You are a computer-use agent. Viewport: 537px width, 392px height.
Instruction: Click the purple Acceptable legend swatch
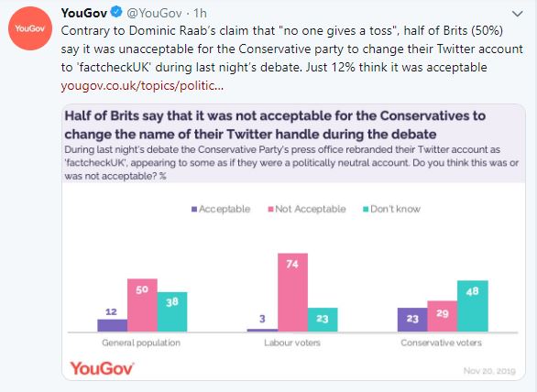[194, 209]
